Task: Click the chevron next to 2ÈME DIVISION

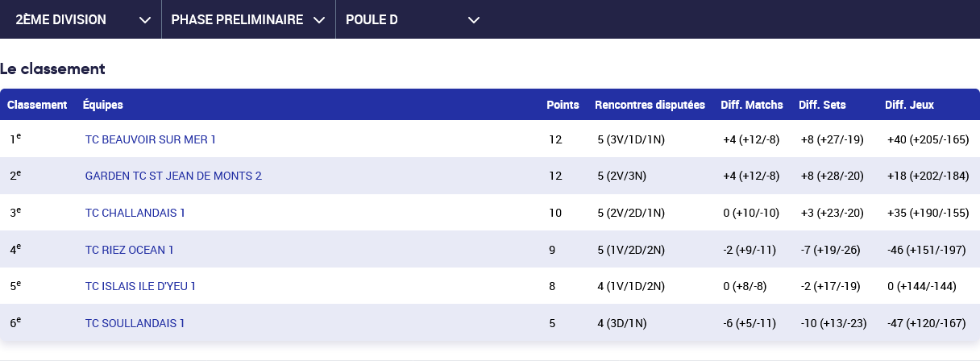Action: click(x=145, y=20)
